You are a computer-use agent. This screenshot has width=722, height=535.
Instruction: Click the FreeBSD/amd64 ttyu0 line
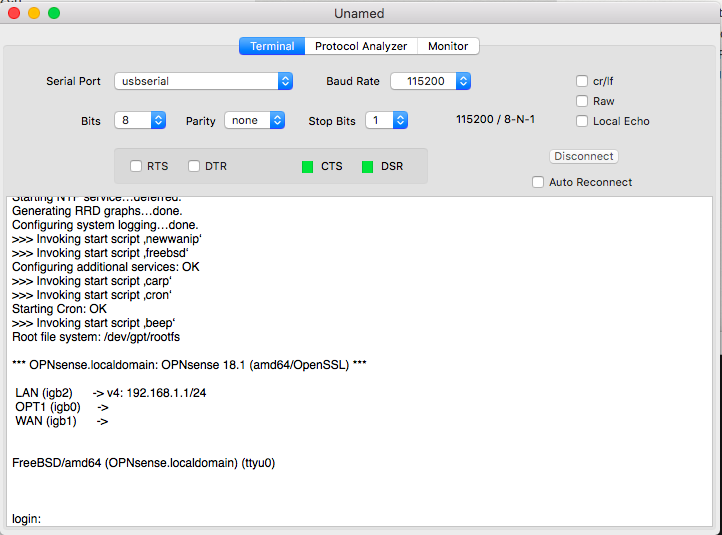144,463
